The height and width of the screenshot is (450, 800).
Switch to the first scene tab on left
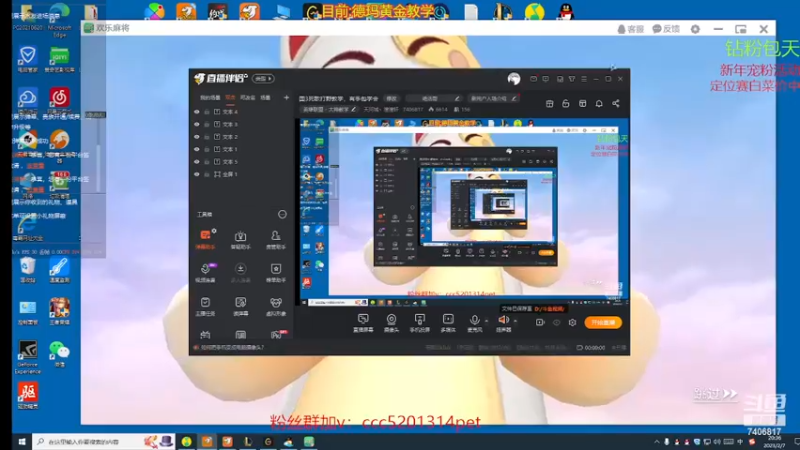pyautogui.click(x=210, y=97)
